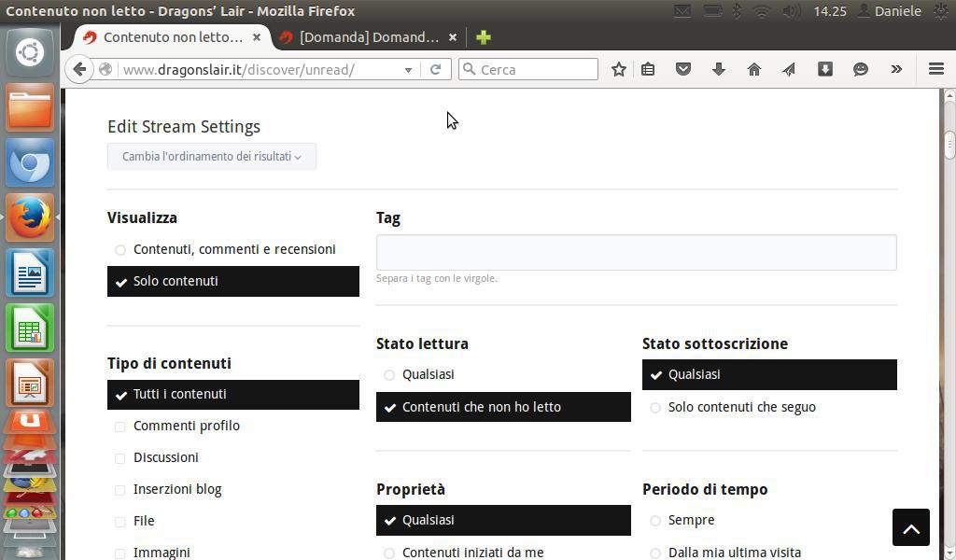
Task: Reload the current page
Action: 435,69
